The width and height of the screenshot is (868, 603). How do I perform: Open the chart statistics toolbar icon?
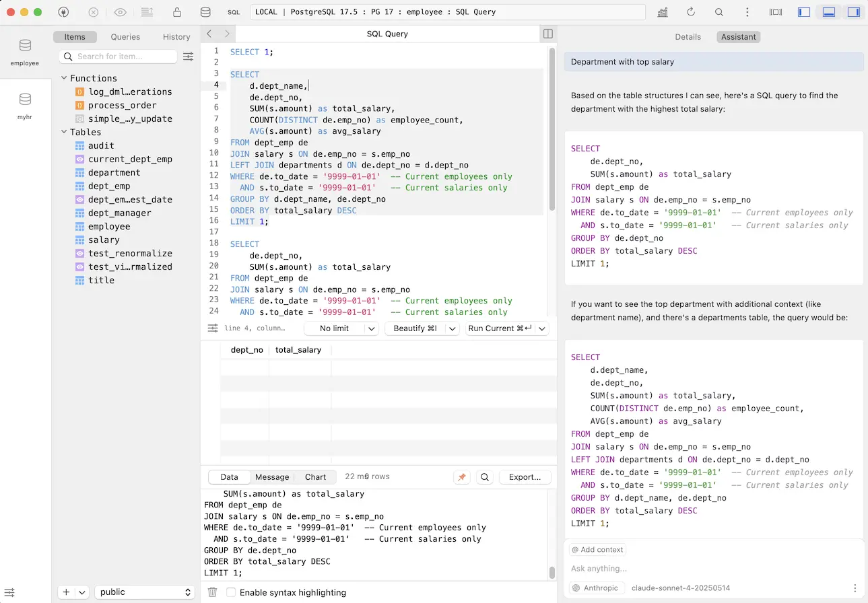coord(663,12)
